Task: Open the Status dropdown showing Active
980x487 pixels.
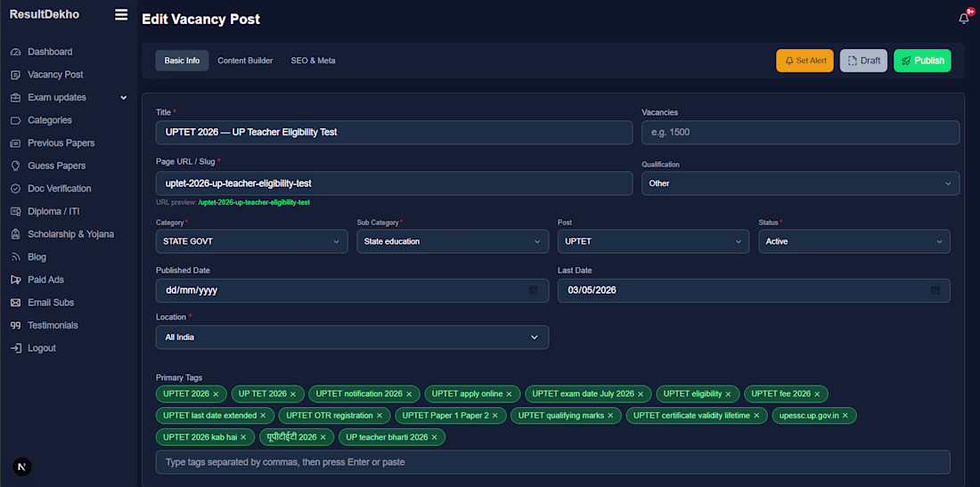Action: [854, 241]
